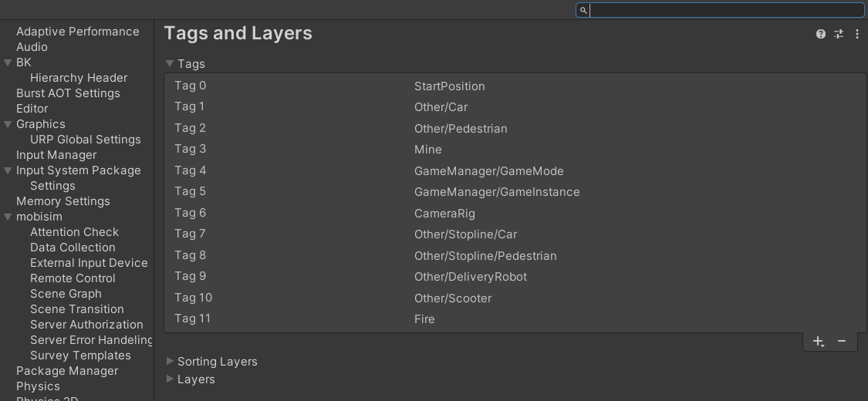The height and width of the screenshot is (401, 868).
Task: Select the GameManager/GameMode tag value
Action: [489, 171]
